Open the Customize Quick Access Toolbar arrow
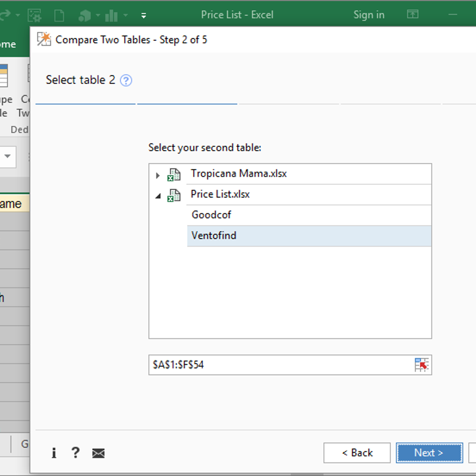Screen dimensions: 476x476 (144, 15)
